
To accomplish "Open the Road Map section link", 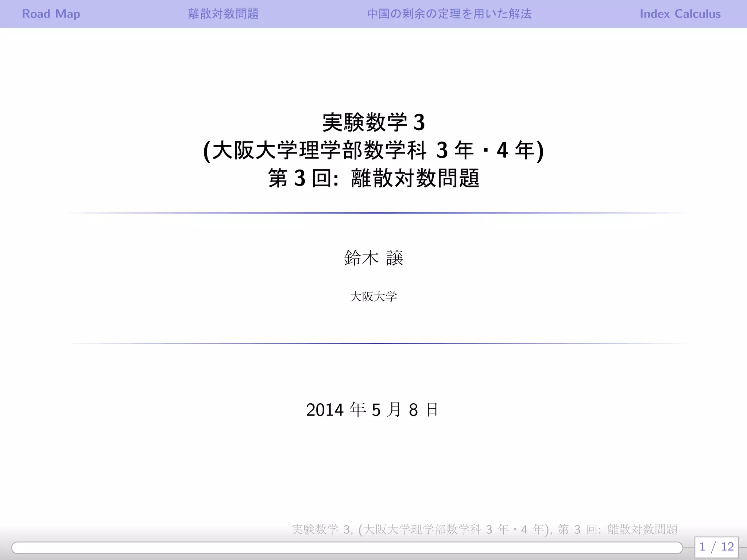I will coord(51,14).
